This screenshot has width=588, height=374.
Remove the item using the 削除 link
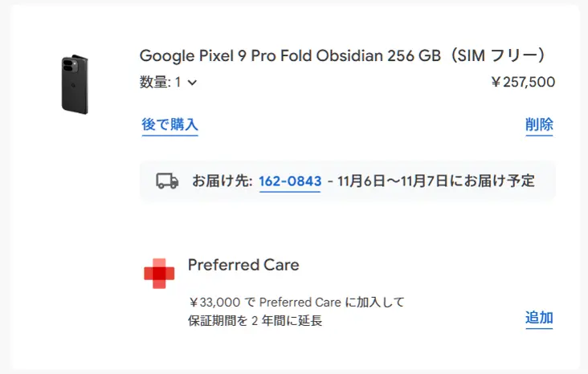click(539, 124)
